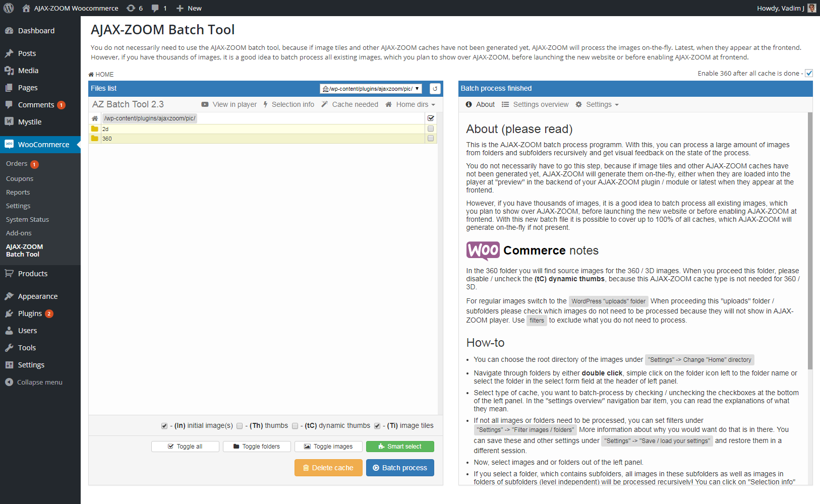Check the 2d folder checkbox
This screenshot has height=504, width=820.
pos(431,129)
